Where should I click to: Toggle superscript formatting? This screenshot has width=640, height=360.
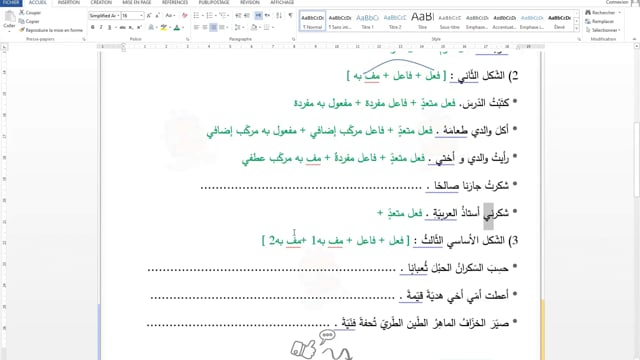139,27
